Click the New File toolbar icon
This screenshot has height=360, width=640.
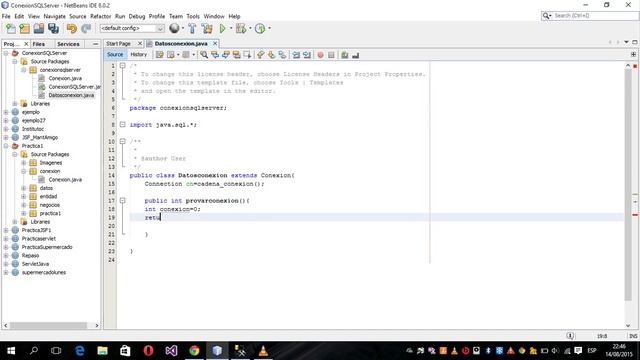pos(11,29)
